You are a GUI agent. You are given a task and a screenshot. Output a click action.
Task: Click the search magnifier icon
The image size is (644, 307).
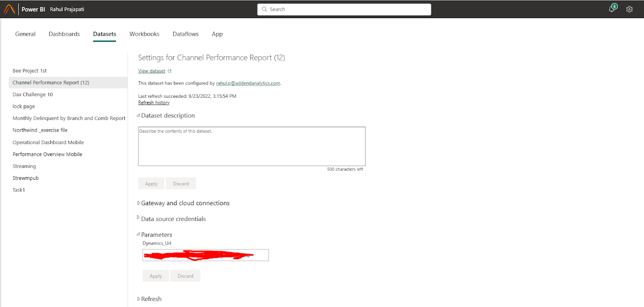(264, 9)
